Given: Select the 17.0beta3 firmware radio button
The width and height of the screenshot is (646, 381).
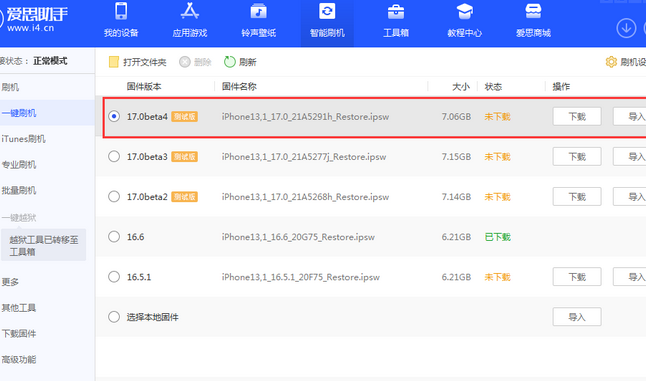Looking at the screenshot, I should coord(114,157).
